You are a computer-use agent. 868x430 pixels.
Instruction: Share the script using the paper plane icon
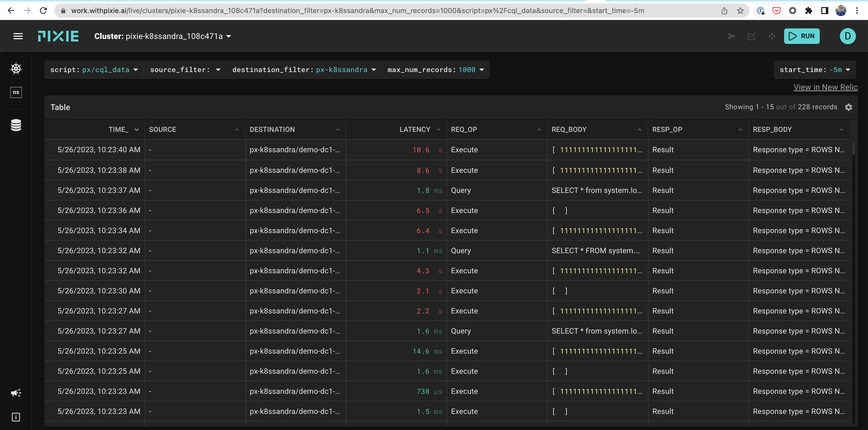tap(731, 36)
